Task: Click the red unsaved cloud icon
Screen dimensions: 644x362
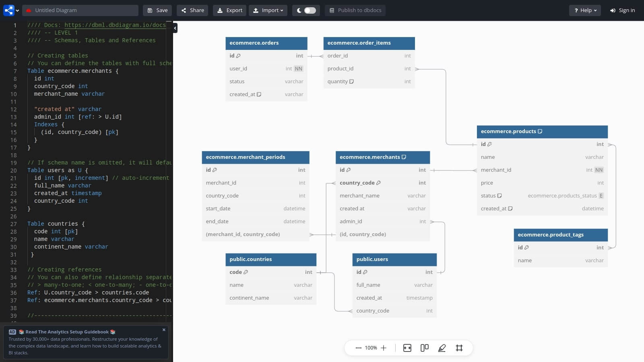Action: 27,10
